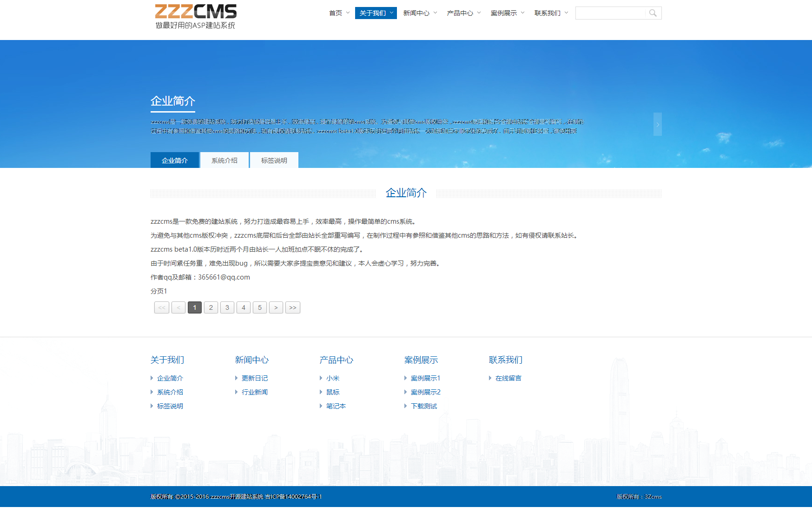Open the 关于我们 menu item
This screenshot has height=514, width=812.
373,13
